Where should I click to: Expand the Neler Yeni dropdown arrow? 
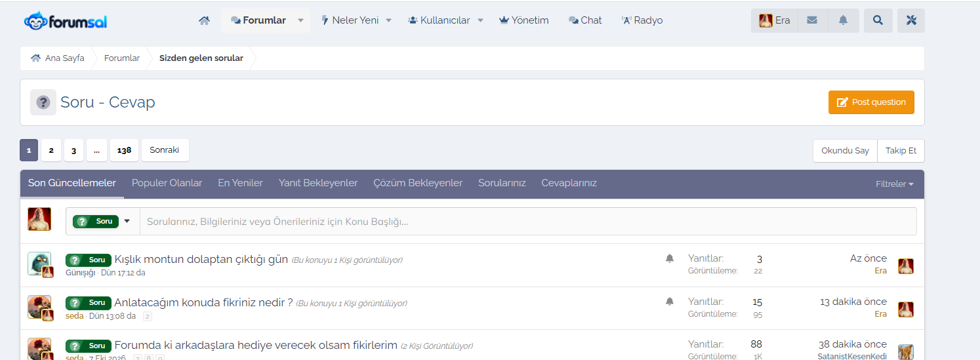388,20
